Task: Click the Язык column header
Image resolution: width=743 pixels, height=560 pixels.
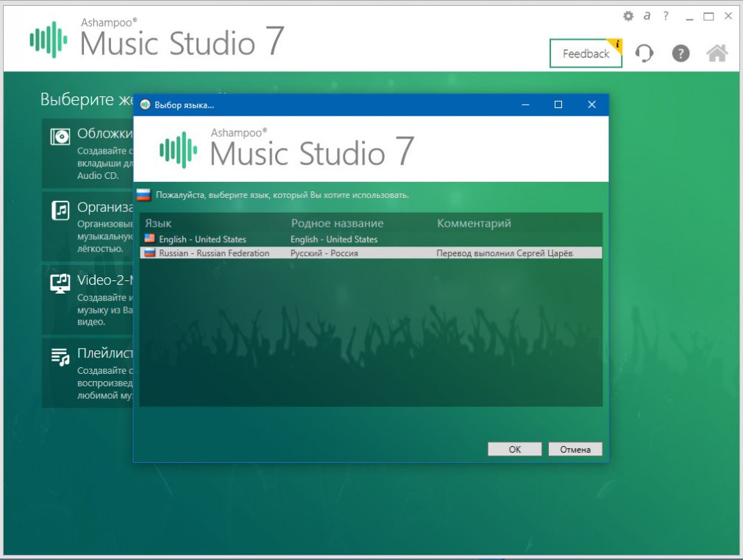Action: point(158,223)
